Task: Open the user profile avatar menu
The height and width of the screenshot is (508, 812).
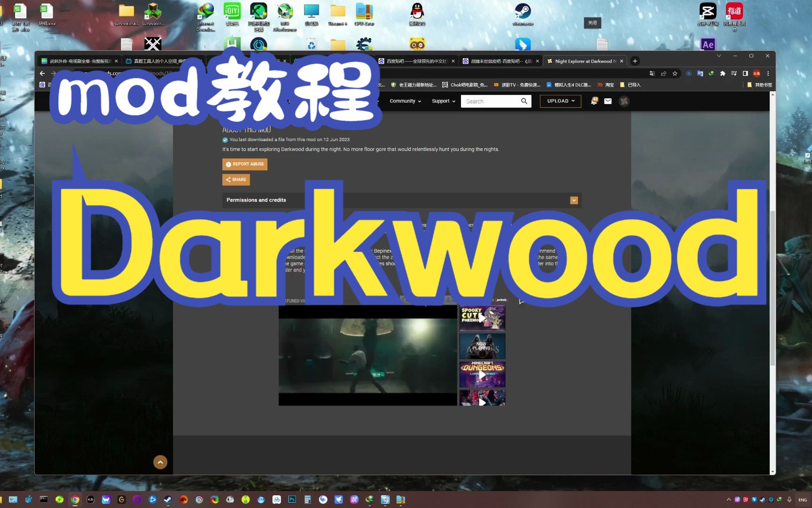Action: [624, 101]
